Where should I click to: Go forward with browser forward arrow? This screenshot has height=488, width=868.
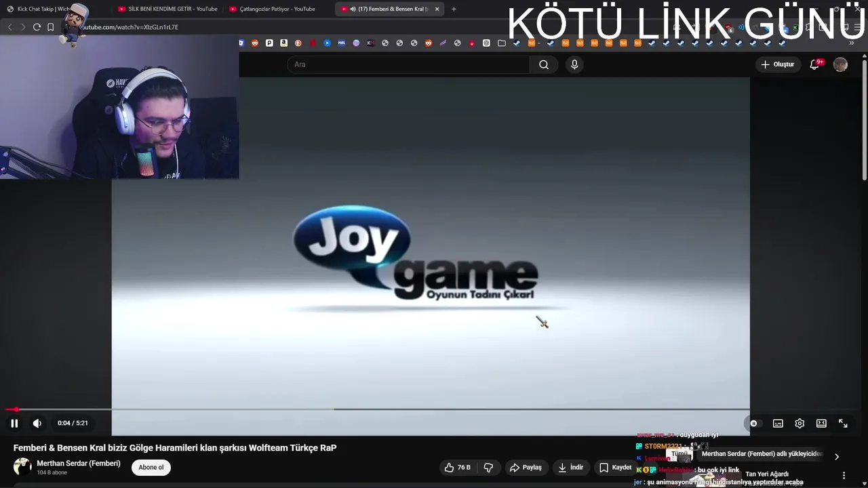click(23, 27)
